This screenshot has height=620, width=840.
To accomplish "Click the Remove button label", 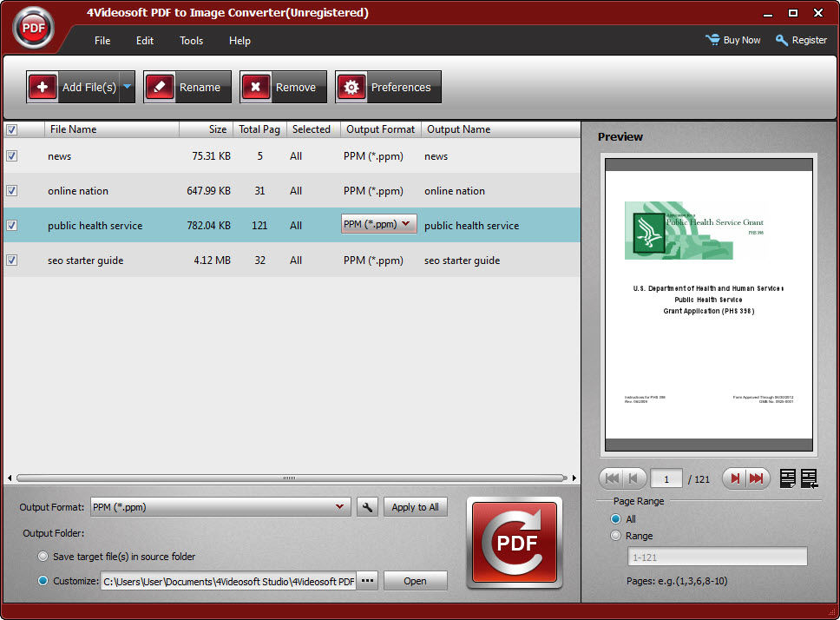I will tap(296, 88).
